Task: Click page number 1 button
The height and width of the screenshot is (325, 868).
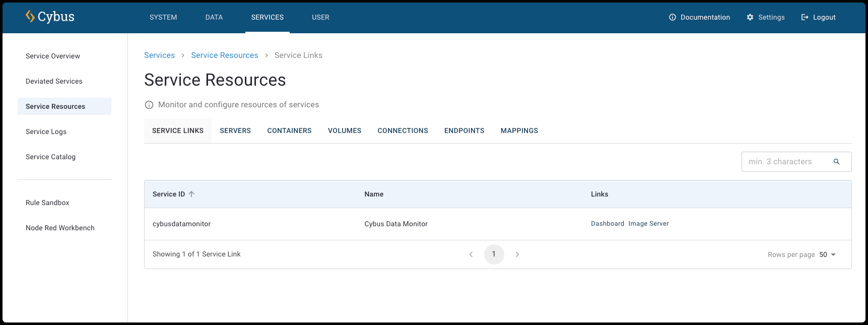Action: (494, 254)
